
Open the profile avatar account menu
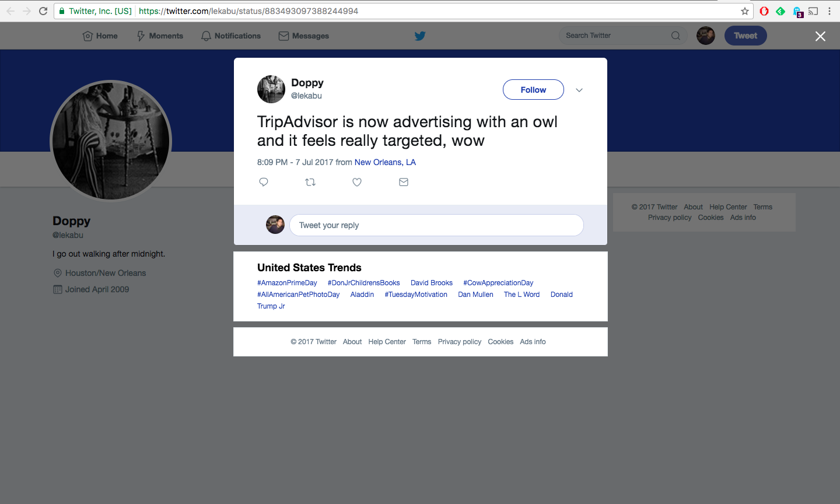coord(706,36)
